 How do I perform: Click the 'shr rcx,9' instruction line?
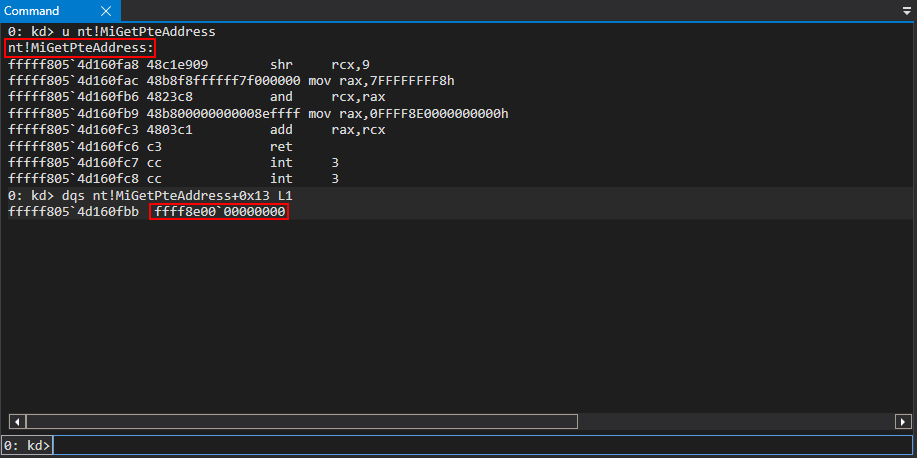[300, 64]
